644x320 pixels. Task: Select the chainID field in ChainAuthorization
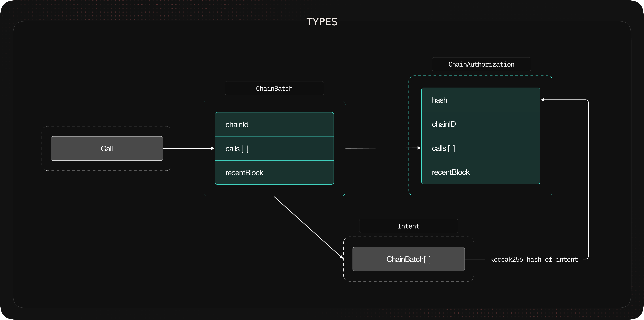point(481,124)
